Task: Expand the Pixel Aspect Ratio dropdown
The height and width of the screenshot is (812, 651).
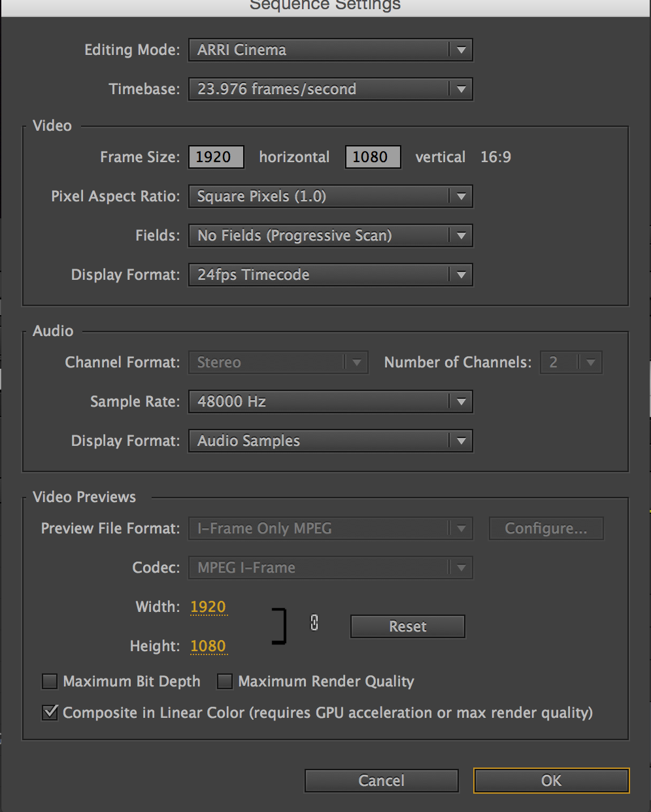Action: (x=330, y=197)
